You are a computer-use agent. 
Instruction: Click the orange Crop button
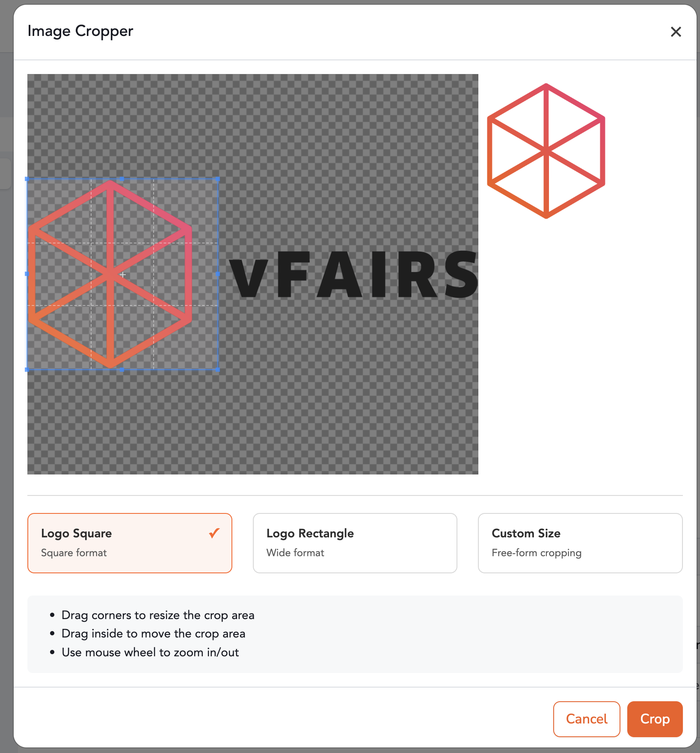pyautogui.click(x=655, y=719)
